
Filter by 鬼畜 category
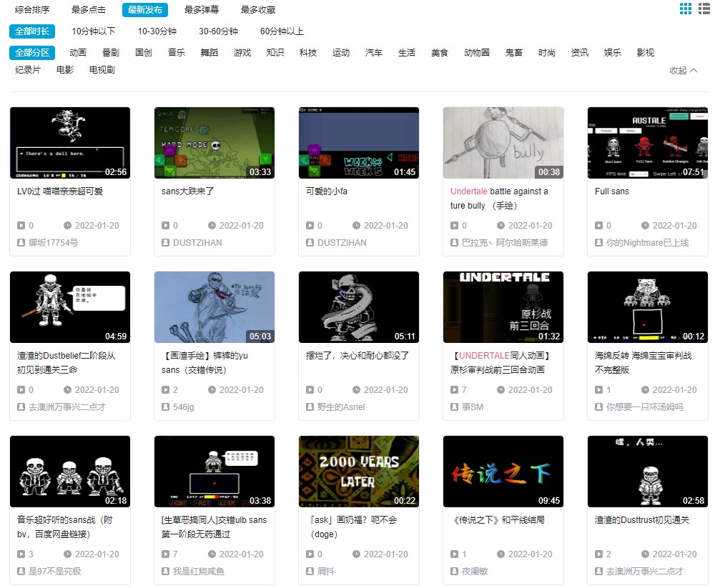(x=514, y=53)
